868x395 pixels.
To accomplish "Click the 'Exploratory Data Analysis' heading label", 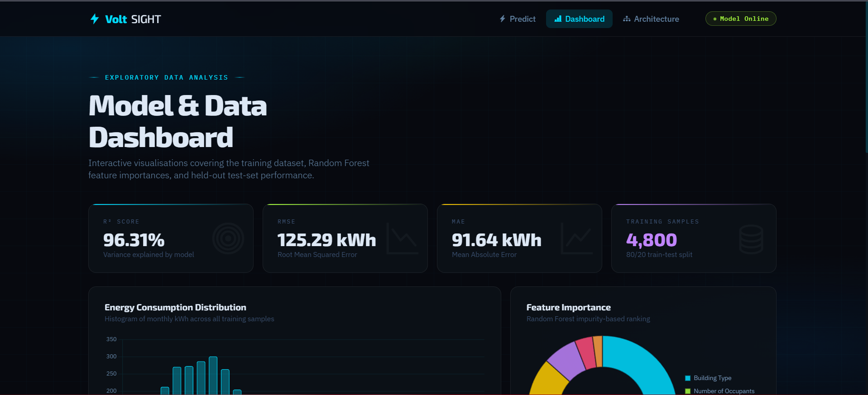I will pyautogui.click(x=167, y=77).
